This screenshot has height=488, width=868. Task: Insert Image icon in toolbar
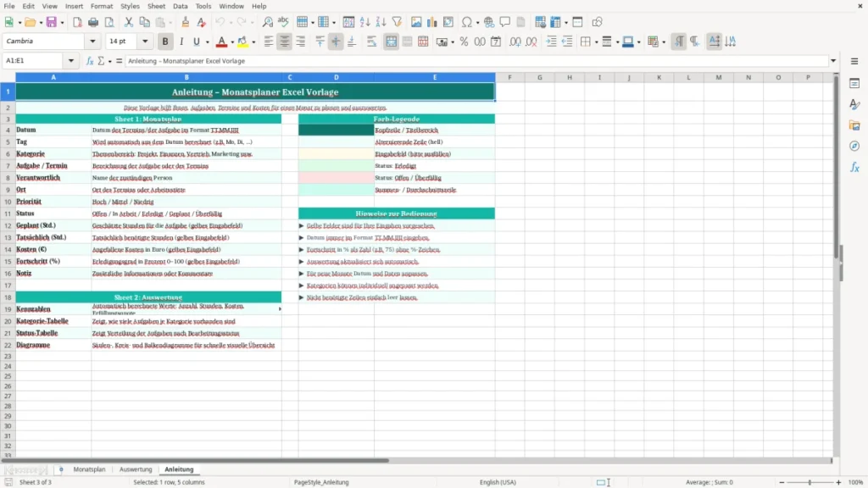416,22
